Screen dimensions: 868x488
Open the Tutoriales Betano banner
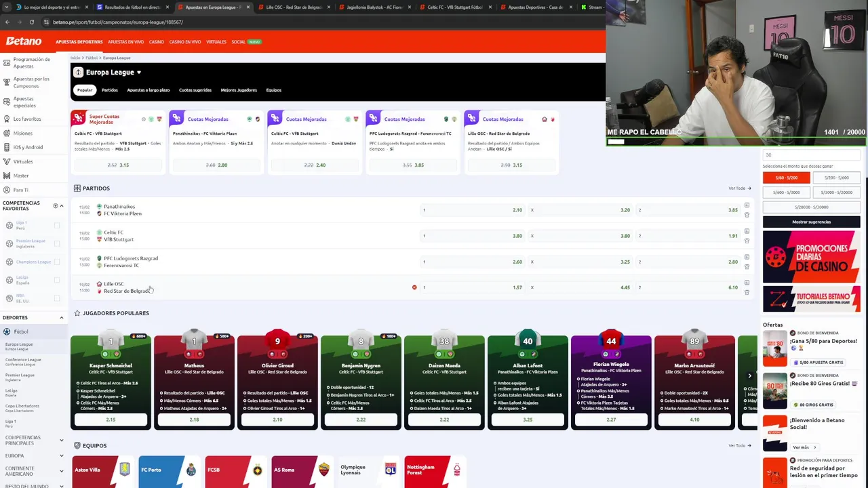click(x=811, y=300)
